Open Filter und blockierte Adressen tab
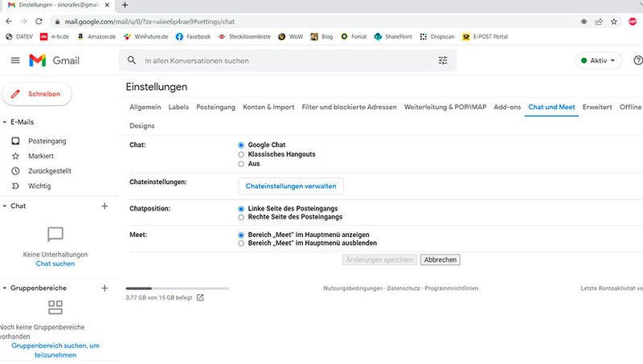 [x=350, y=107]
